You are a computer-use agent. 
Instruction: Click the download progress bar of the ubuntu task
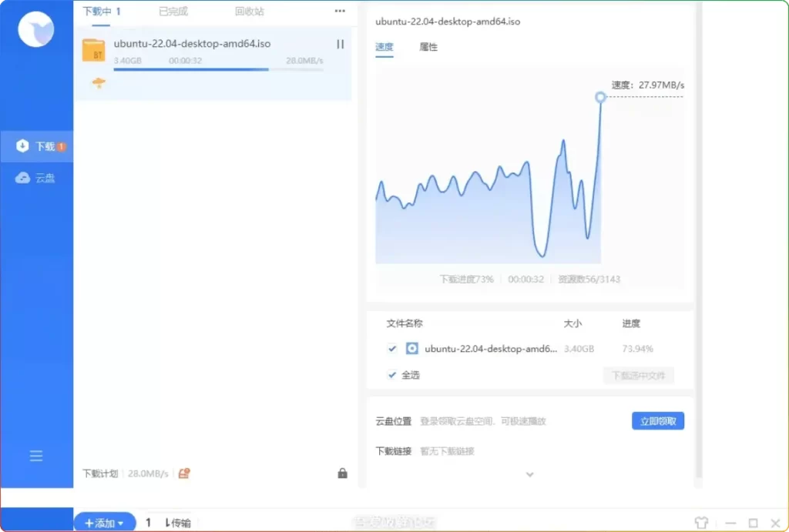(214, 69)
